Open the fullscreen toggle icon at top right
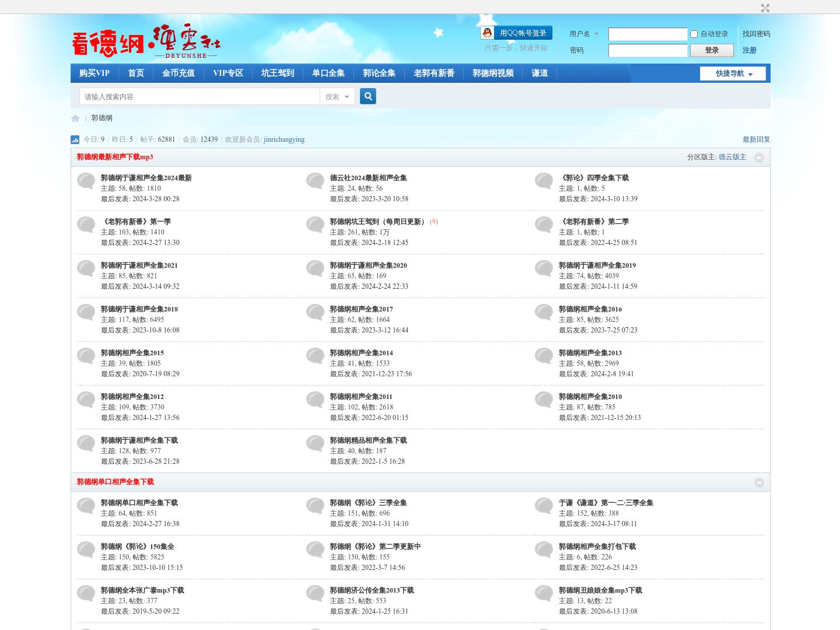Image resolution: width=840 pixels, height=630 pixels. pyautogui.click(x=765, y=8)
